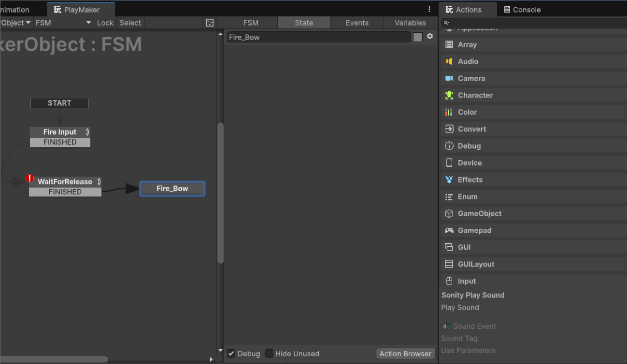Toggle the Lock button in the toolbar
The image size is (627, 364).
105,23
